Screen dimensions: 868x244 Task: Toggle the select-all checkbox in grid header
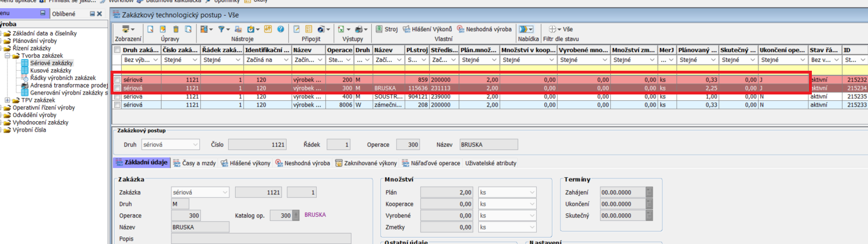(x=118, y=50)
